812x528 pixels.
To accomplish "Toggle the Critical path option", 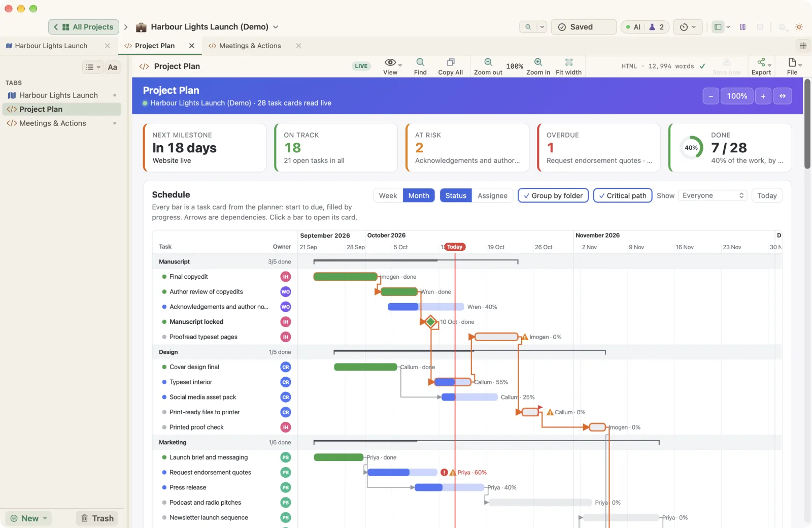I will (623, 195).
